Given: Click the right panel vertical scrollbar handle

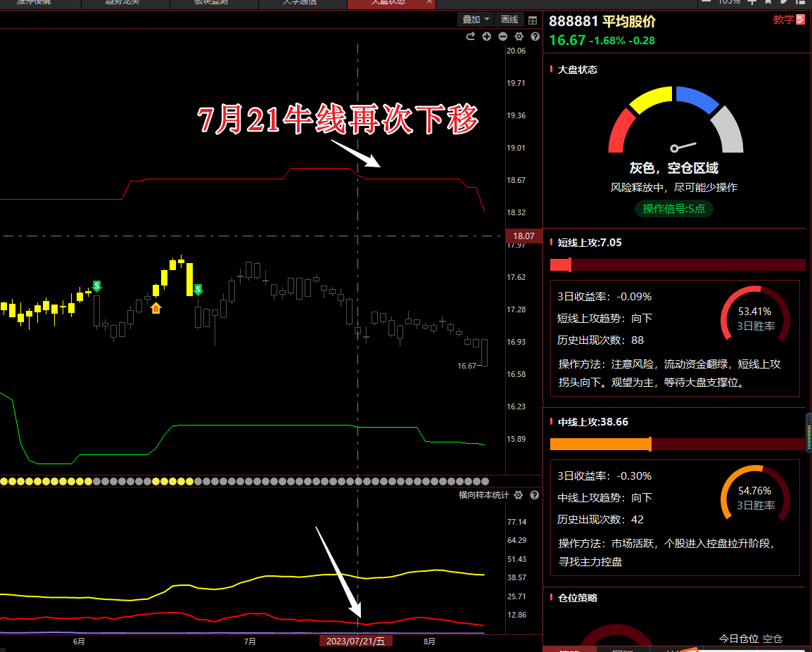Looking at the screenshot, I should coord(808,432).
